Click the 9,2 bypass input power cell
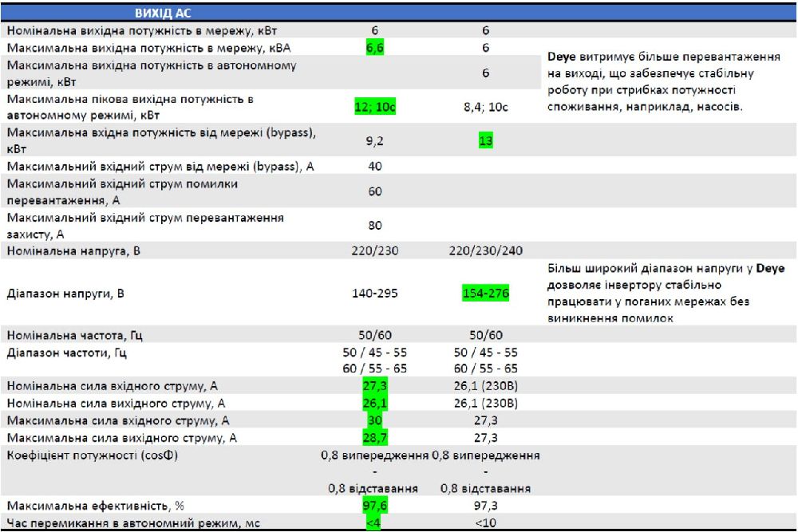 (x=375, y=141)
